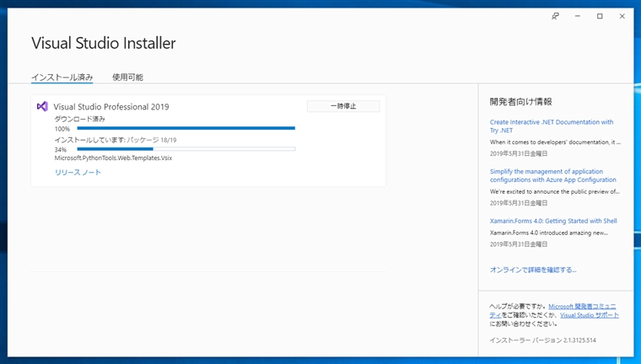Click 'When it comes to developers' documentation' text
Image resolution: width=641 pixels, height=364 pixels.
point(555,142)
